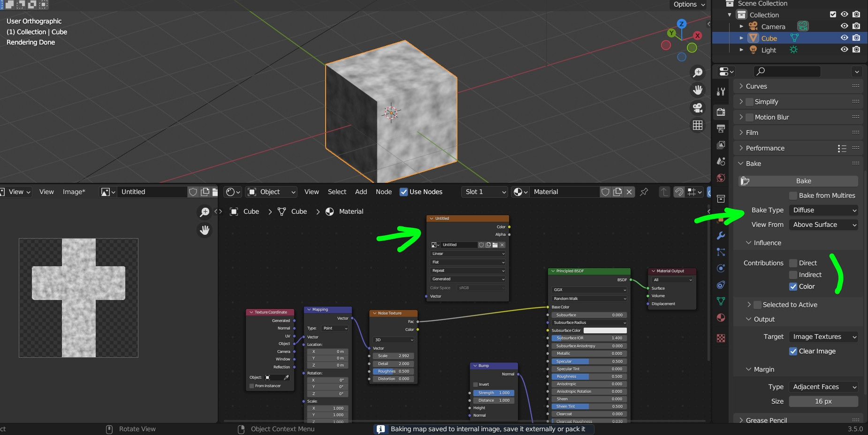This screenshot has height=435, width=868.
Task: Open the node editor Node menu
Action: point(384,192)
